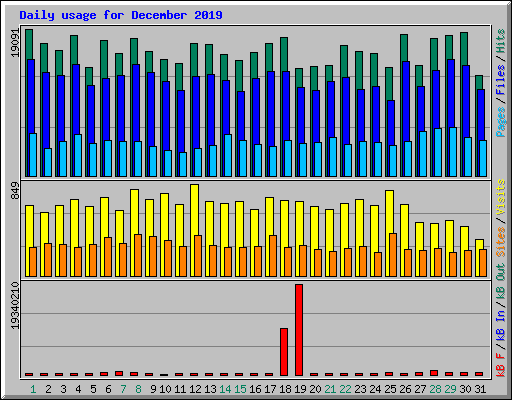The height and width of the screenshot is (400, 512).
Task: Select day label "3" on the x-axis
Action: (x=63, y=389)
